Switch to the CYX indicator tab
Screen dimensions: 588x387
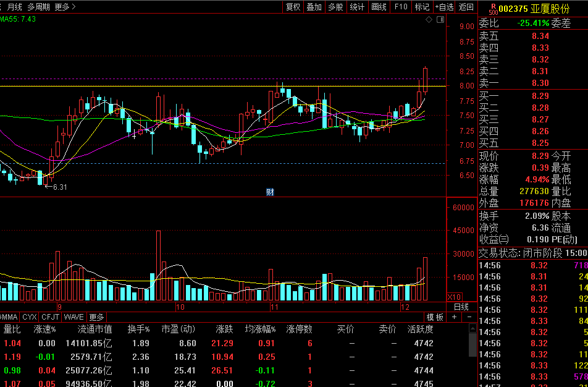point(30,317)
